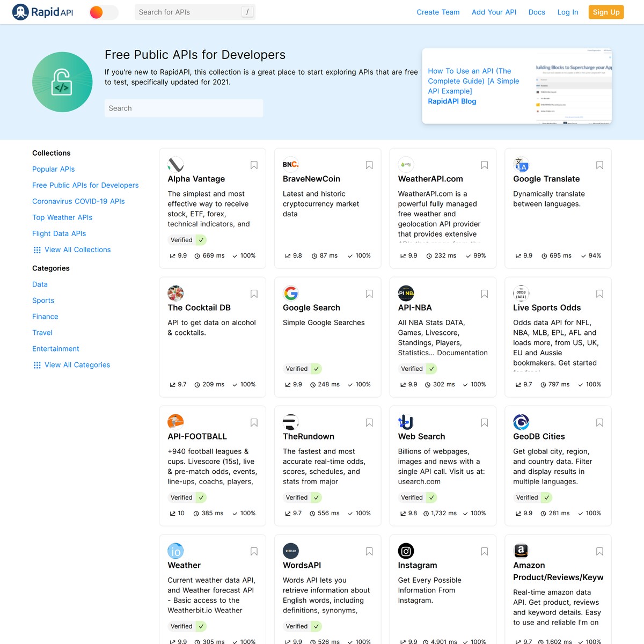Open Flight Data APIs collection
The image size is (644, 644).
coord(59,233)
